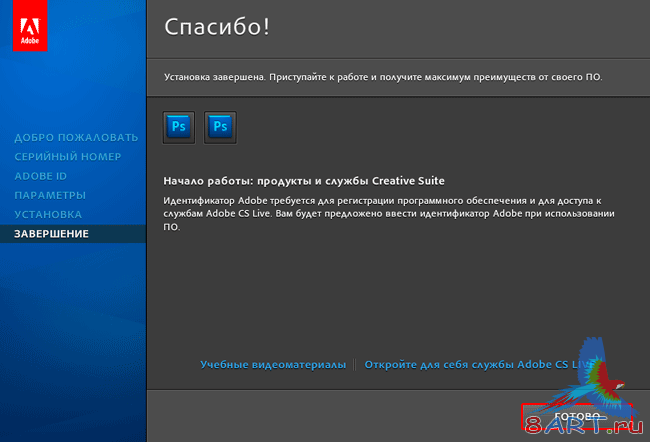The height and width of the screenshot is (442, 650).
Task: Click the Adobe logo in the sidebar
Action: (30, 26)
